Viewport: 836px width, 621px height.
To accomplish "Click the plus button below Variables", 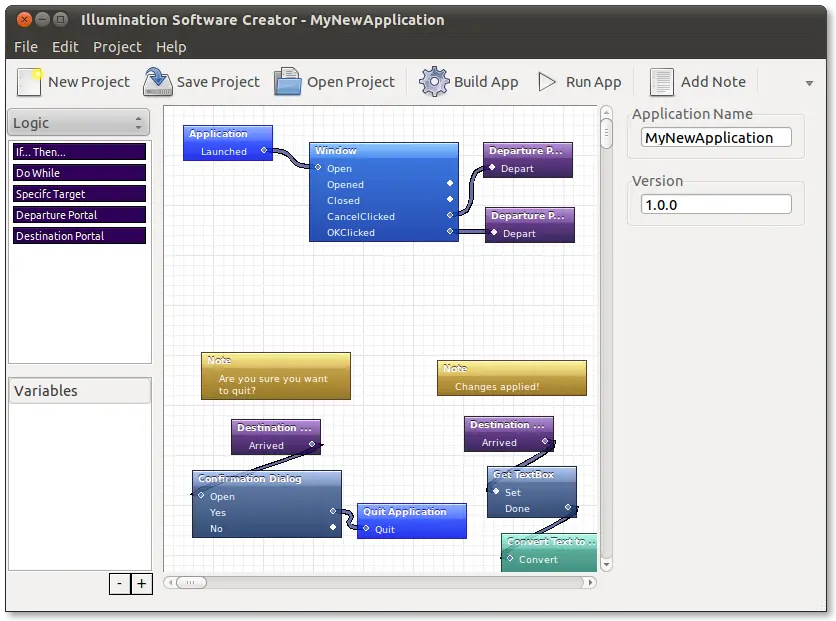I will (141, 584).
